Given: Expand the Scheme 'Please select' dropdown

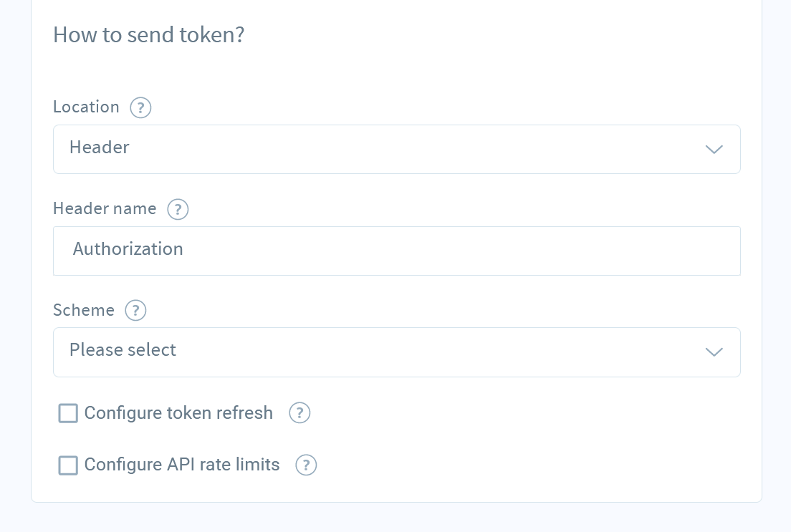Looking at the screenshot, I should click(x=396, y=352).
